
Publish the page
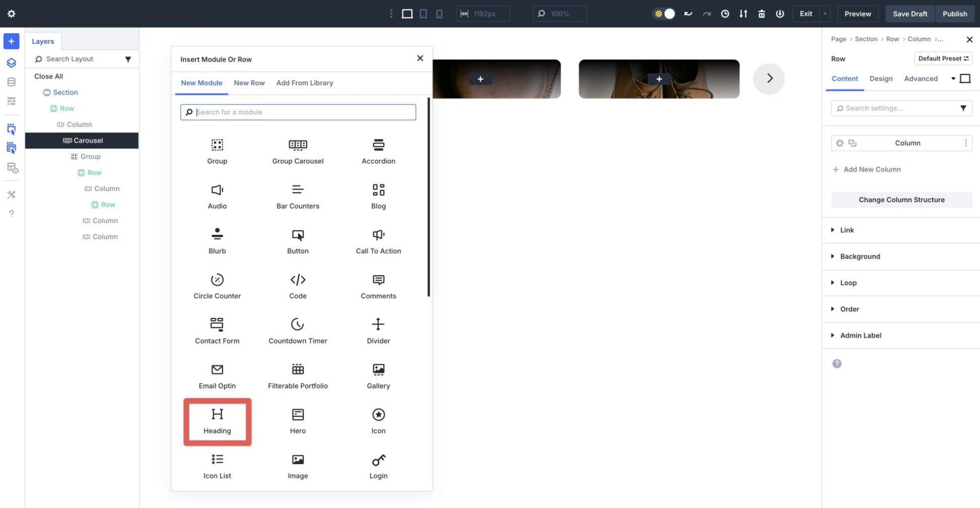[954, 14]
